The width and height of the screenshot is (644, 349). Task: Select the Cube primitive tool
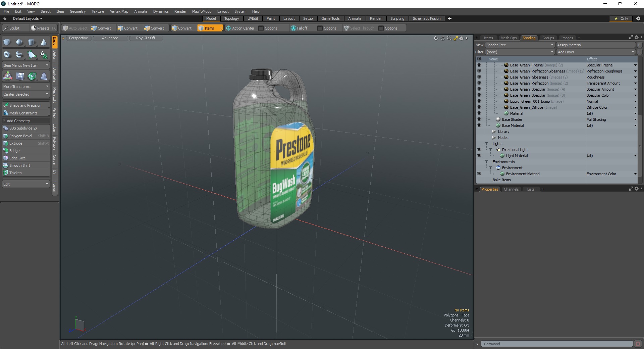(7, 42)
